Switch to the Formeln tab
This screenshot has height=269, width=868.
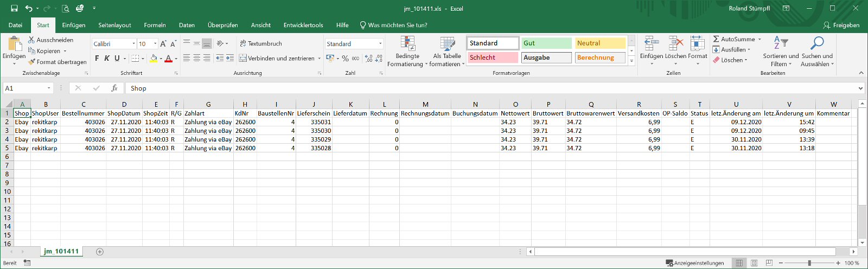pyautogui.click(x=155, y=25)
